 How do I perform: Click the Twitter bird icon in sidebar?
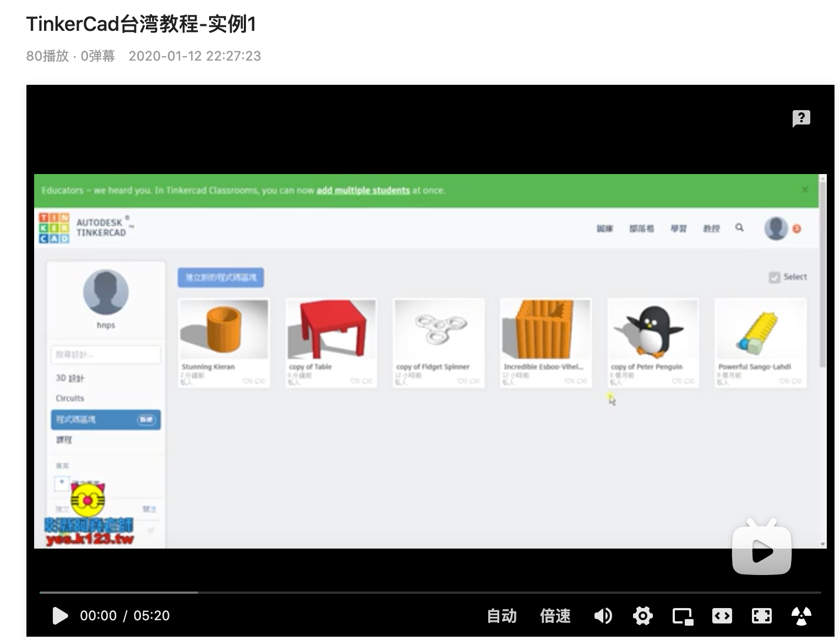tap(150, 530)
